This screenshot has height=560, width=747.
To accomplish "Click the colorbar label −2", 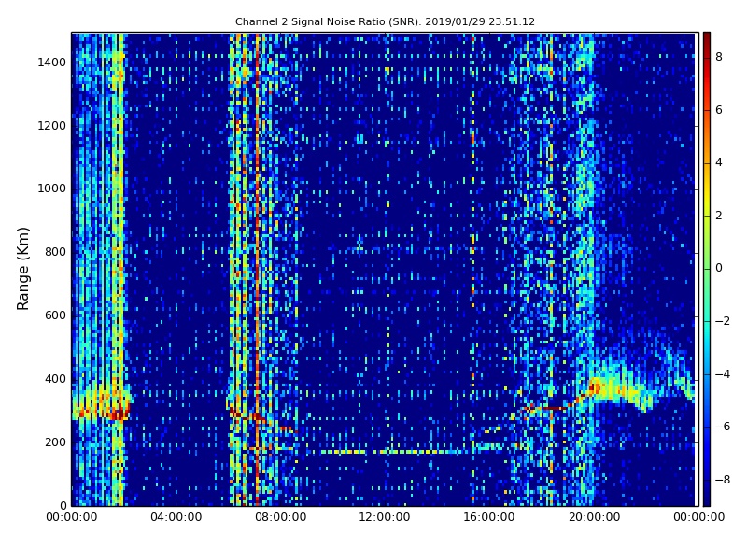I will point(723,321).
